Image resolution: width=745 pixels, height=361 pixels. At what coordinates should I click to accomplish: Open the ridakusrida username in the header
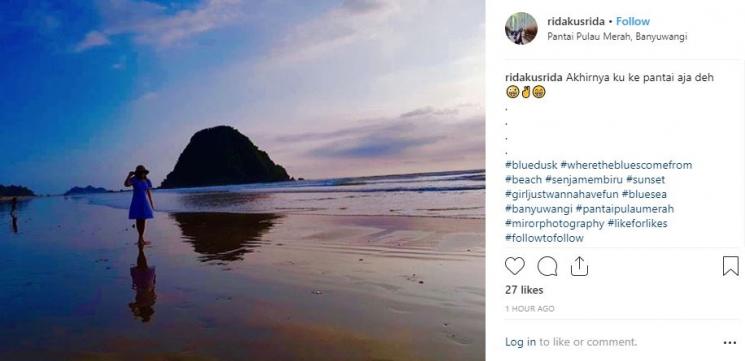(x=576, y=21)
